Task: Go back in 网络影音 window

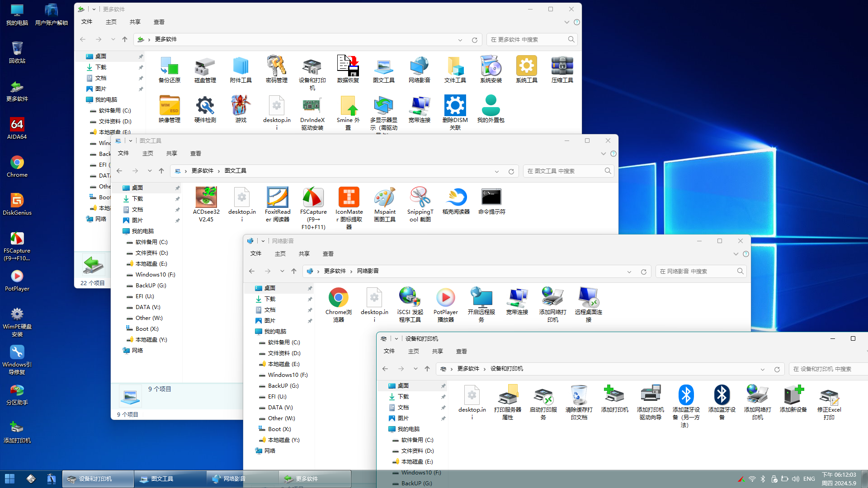Action: [252, 271]
